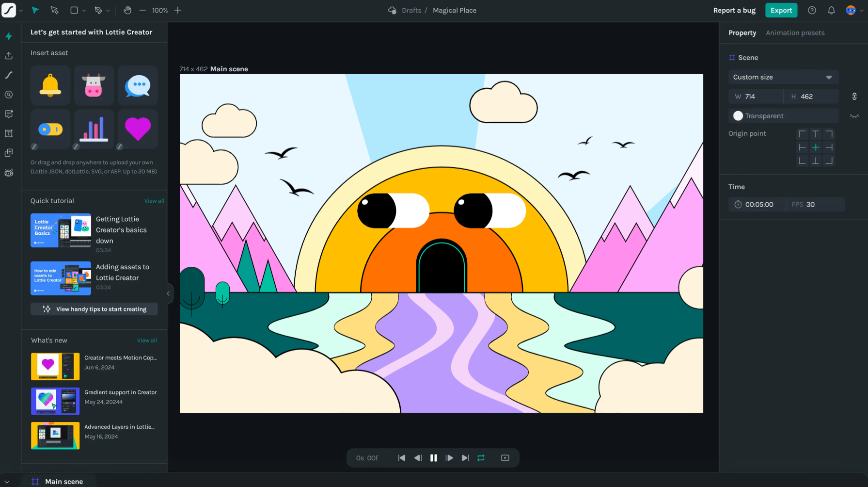
Task: Open the notifications bell
Action: [831, 10]
